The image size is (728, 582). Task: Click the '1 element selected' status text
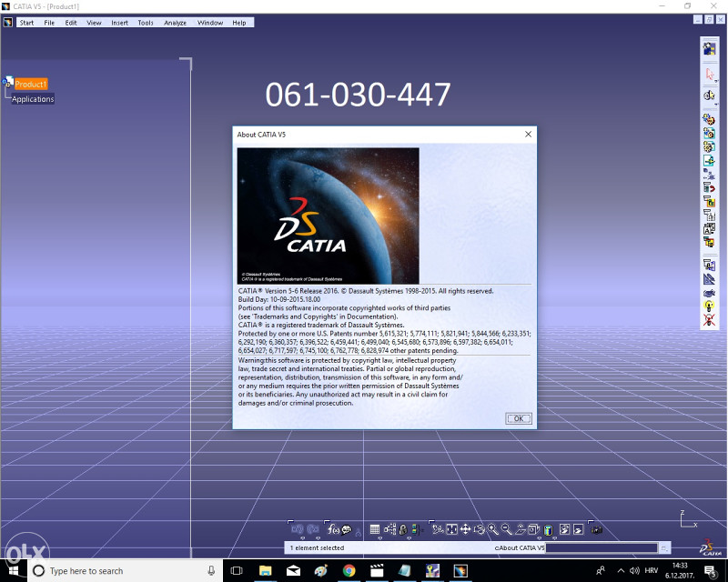(x=317, y=548)
